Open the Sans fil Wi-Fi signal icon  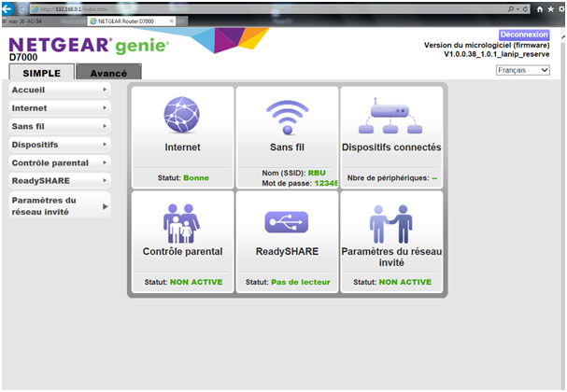287,118
